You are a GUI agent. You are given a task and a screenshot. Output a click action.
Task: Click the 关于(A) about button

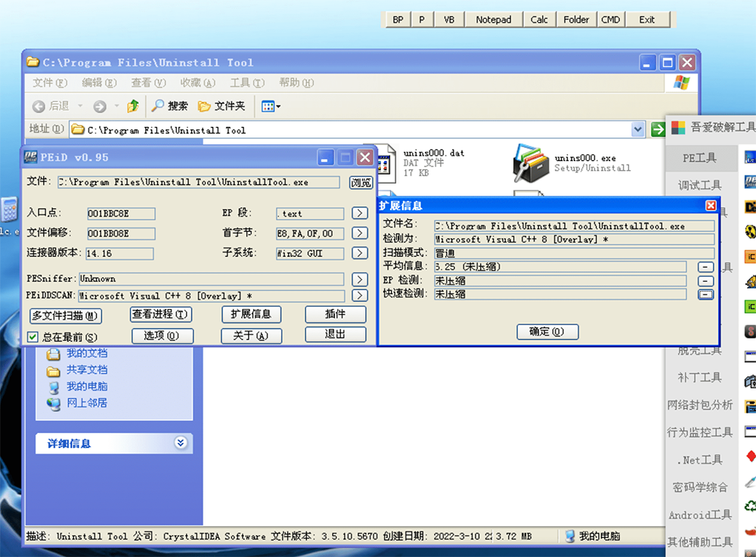[x=251, y=336]
